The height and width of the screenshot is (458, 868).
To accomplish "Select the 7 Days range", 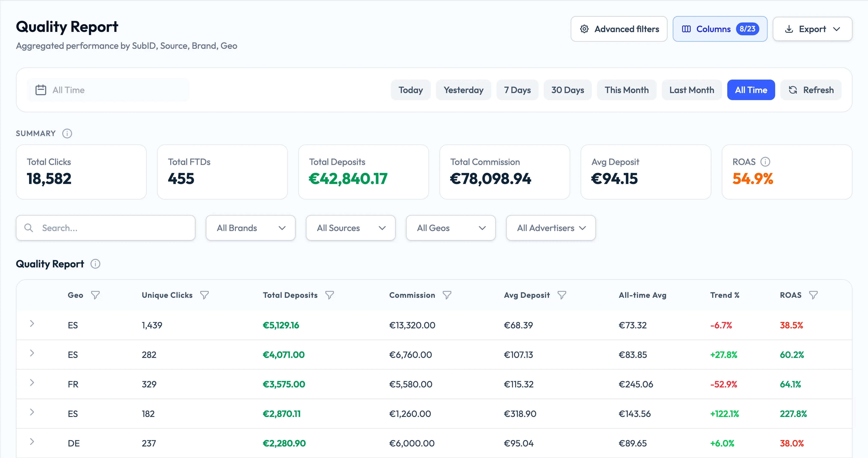I will coord(518,90).
